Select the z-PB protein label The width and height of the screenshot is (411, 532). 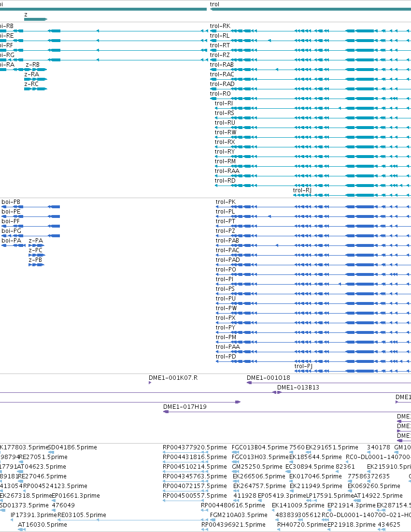pyautogui.click(x=35, y=260)
